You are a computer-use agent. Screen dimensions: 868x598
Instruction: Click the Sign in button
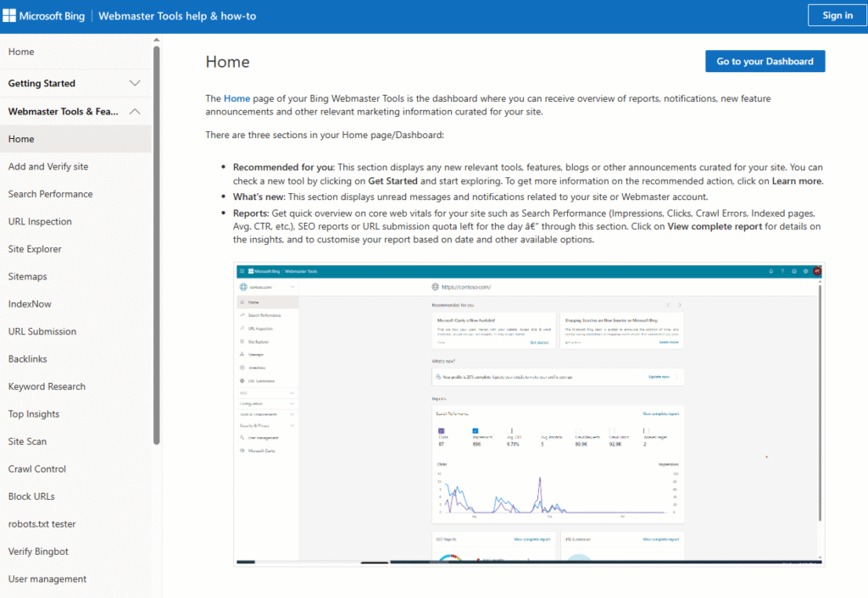coord(837,15)
